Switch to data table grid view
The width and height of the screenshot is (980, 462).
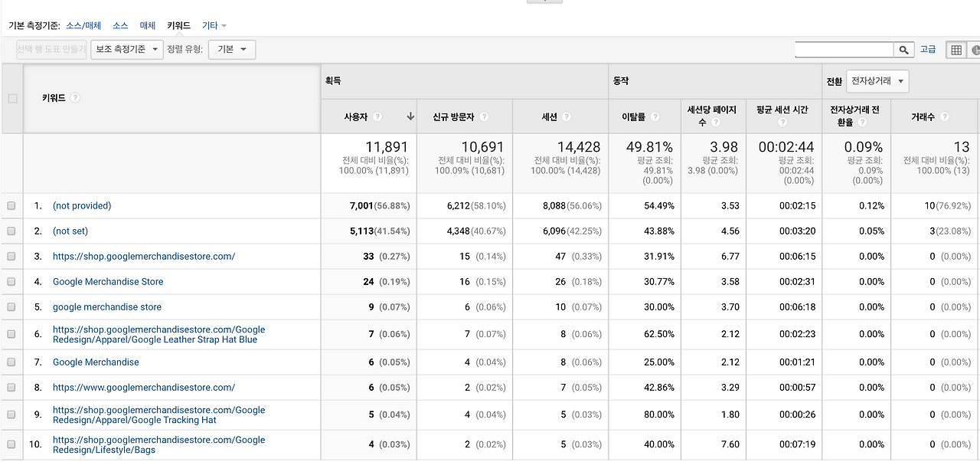(x=956, y=50)
